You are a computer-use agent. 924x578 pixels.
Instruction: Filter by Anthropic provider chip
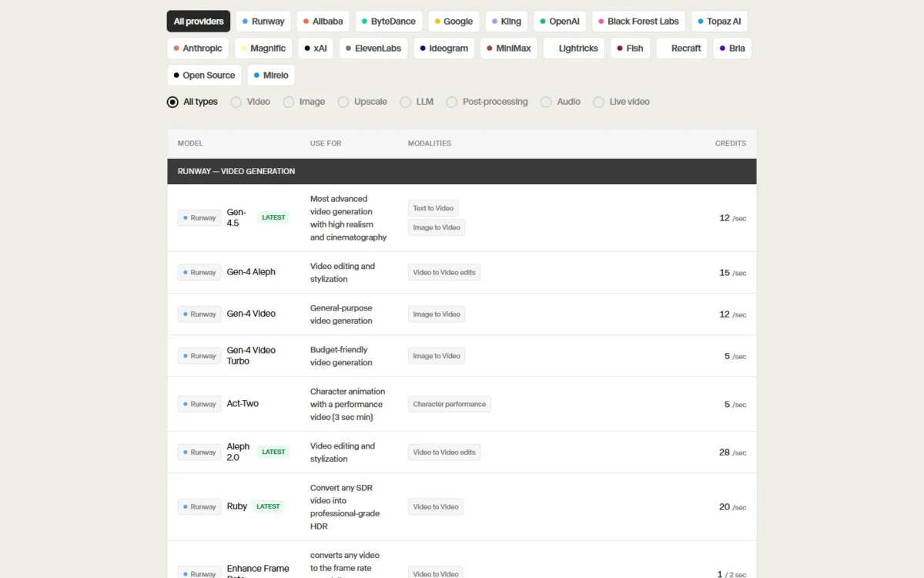(x=198, y=49)
